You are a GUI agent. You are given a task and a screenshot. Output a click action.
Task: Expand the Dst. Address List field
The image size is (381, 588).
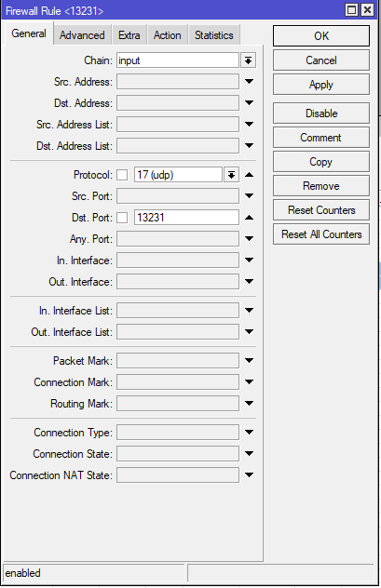click(250, 145)
